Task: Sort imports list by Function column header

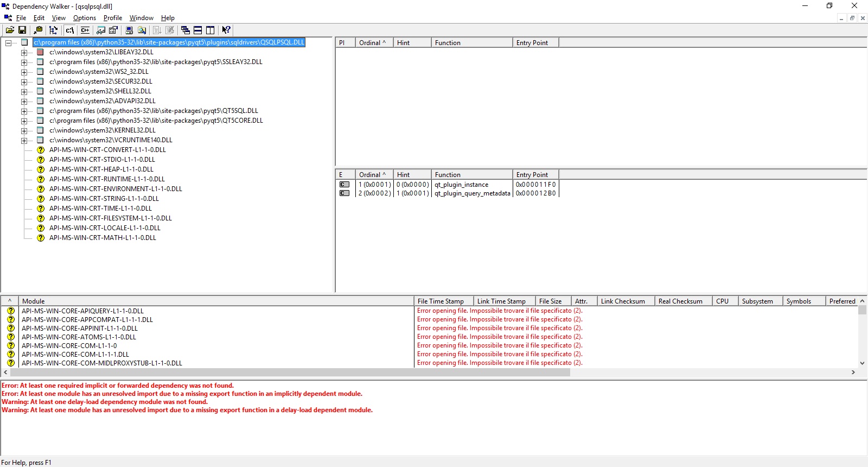Action: (472, 43)
